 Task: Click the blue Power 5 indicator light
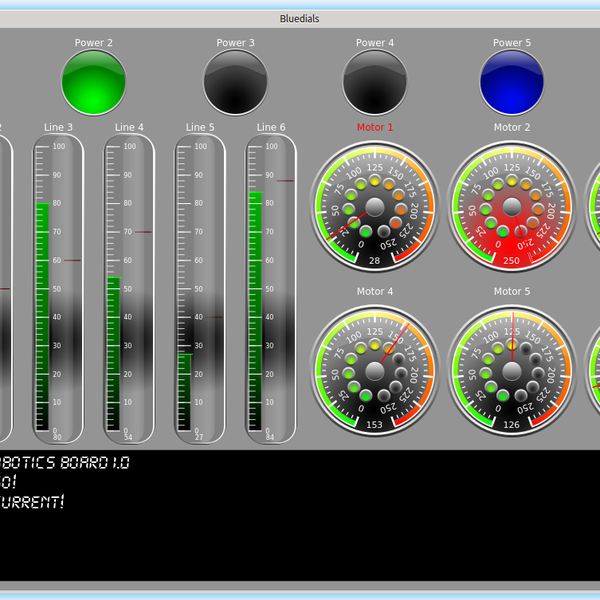coord(512,83)
